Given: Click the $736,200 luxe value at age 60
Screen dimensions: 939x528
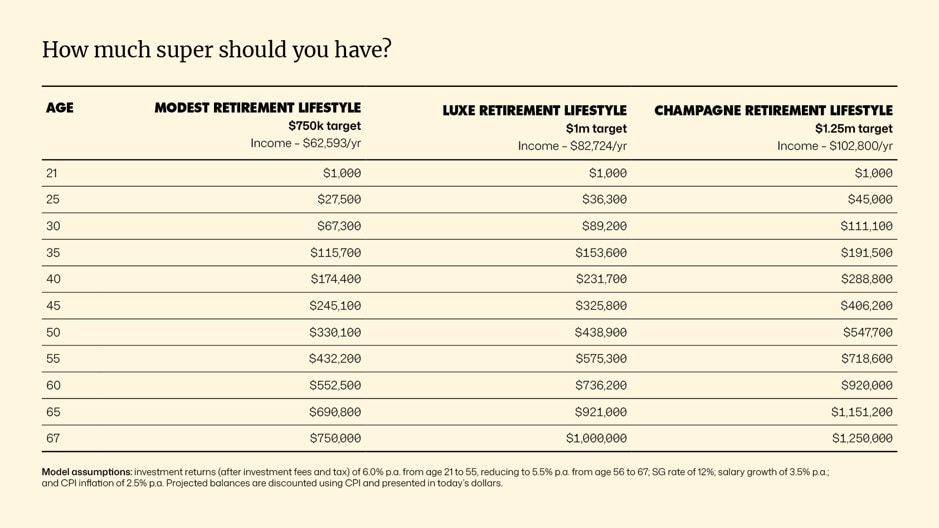Looking at the screenshot, I should tap(601, 386).
